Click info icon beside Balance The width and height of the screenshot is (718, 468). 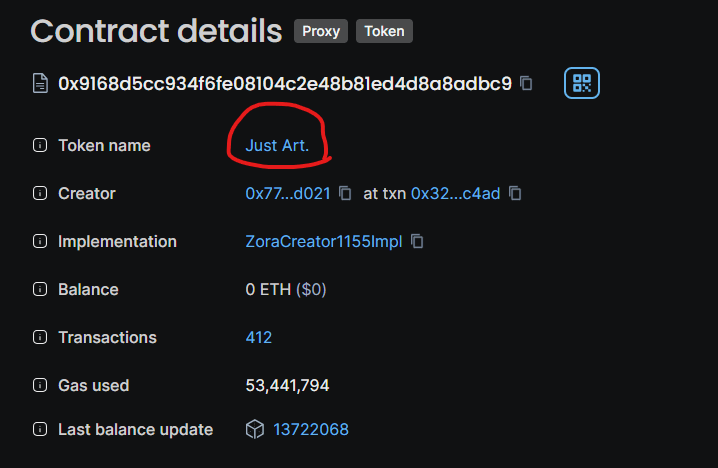coord(40,289)
